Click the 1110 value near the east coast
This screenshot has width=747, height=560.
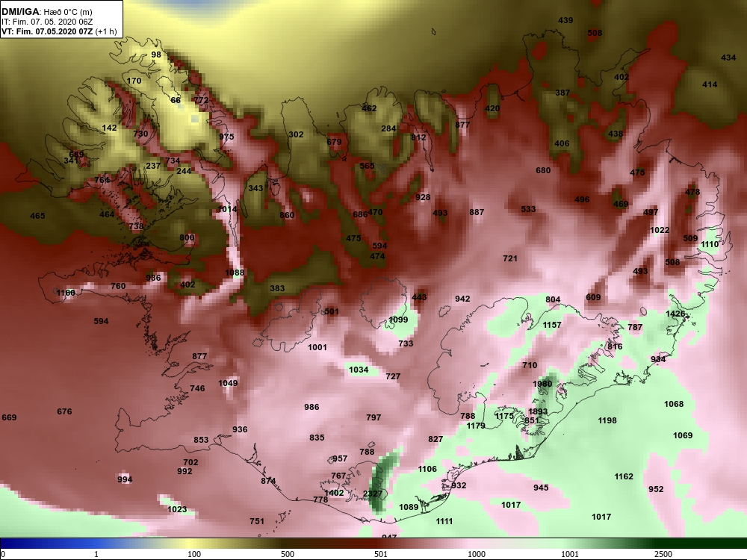[710, 244]
